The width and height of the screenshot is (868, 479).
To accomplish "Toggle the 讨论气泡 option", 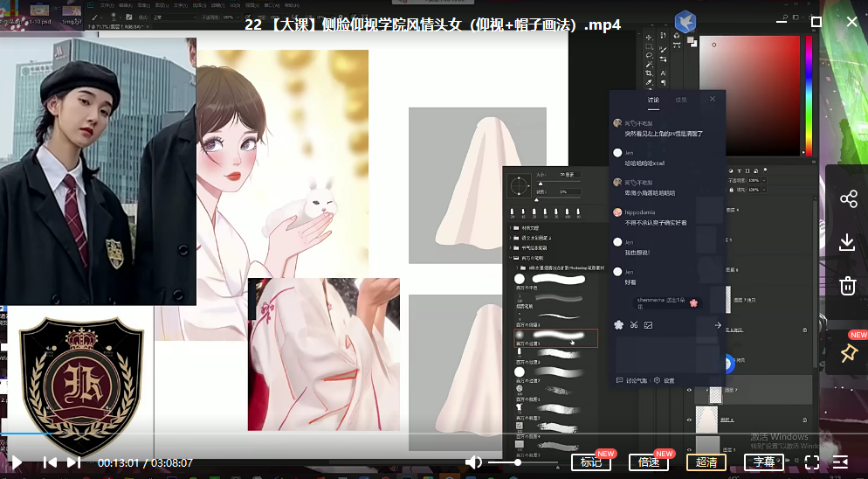I will click(633, 380).
